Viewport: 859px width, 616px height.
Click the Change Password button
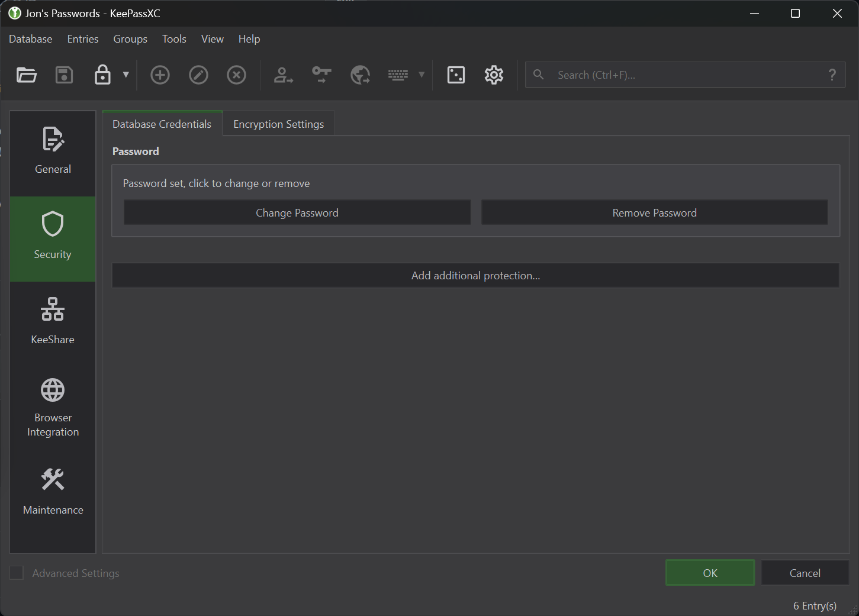click(297, 212)
